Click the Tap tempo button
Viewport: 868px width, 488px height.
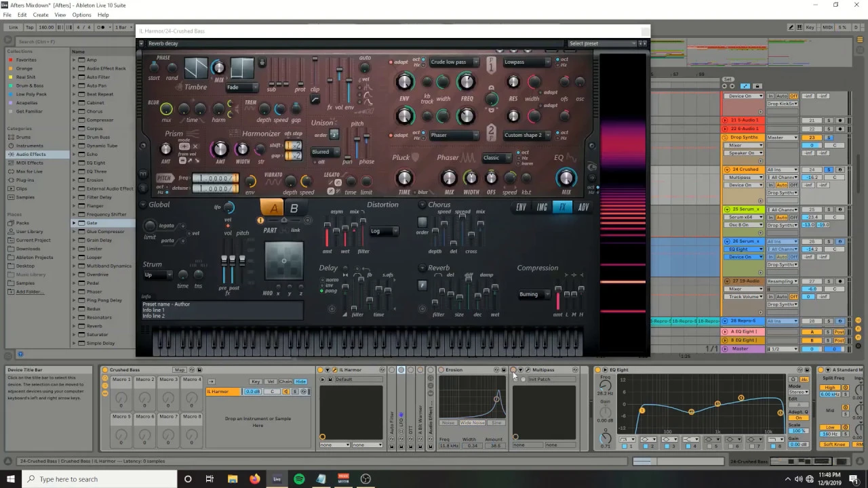[x=29, y=27]
